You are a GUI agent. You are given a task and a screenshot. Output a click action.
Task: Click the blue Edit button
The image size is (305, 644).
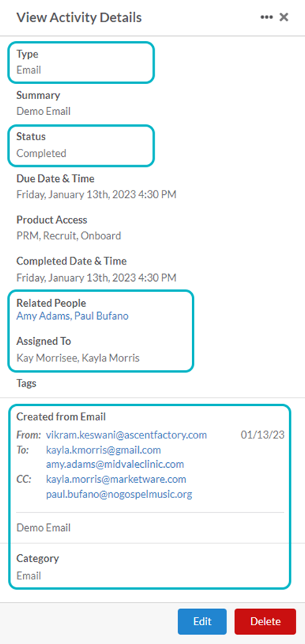click(202, 622)
